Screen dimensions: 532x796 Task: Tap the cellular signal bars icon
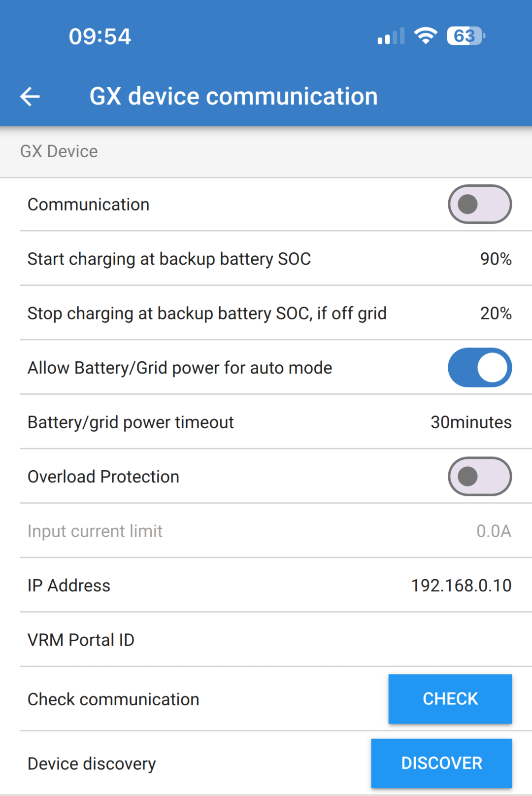(391, 36)
